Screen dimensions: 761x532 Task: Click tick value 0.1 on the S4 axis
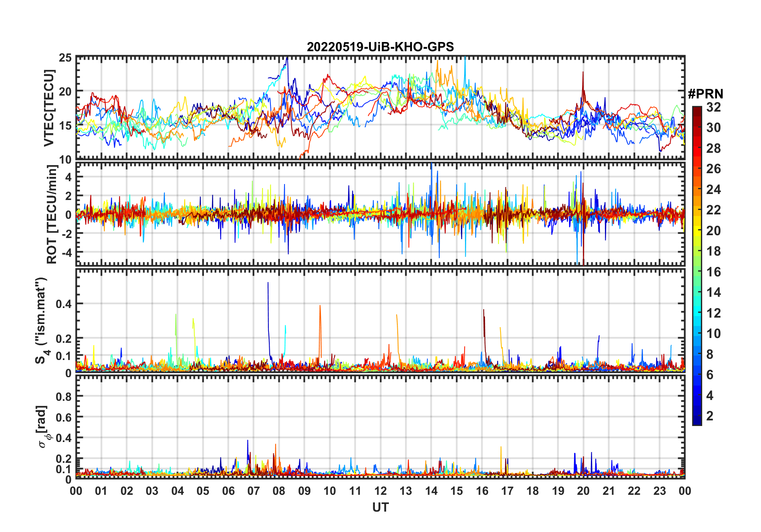pos(64,356)
